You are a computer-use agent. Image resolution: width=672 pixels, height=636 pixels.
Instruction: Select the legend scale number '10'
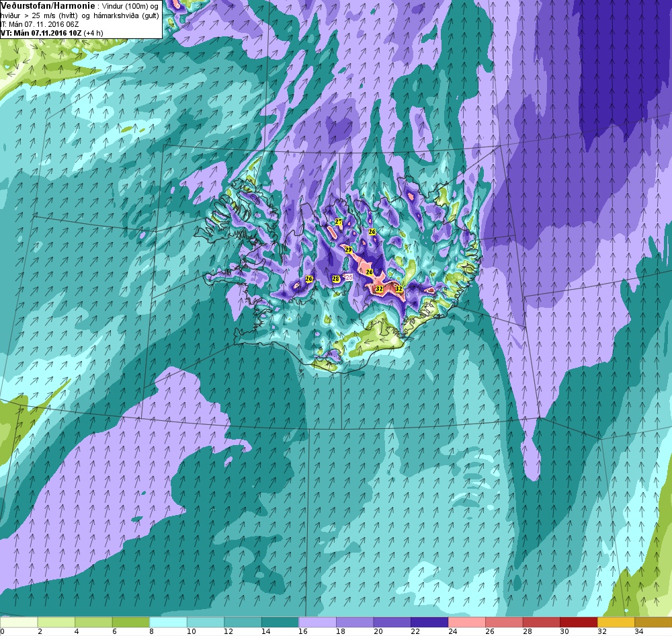(x=192, y=631)
